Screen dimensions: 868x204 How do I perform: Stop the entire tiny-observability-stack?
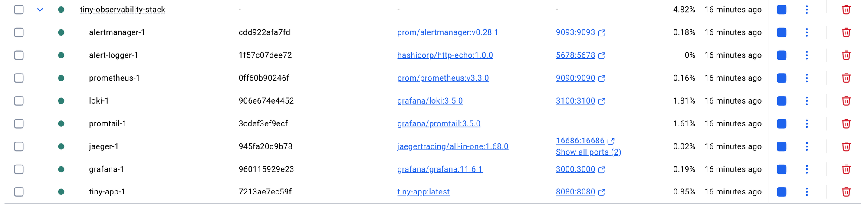782,10
